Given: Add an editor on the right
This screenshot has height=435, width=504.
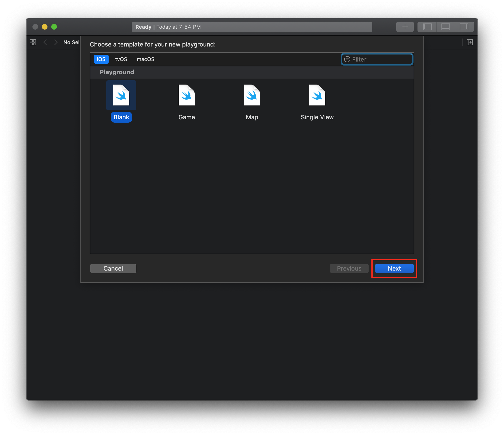Looking at the screenshot, I should coord(469,42).
